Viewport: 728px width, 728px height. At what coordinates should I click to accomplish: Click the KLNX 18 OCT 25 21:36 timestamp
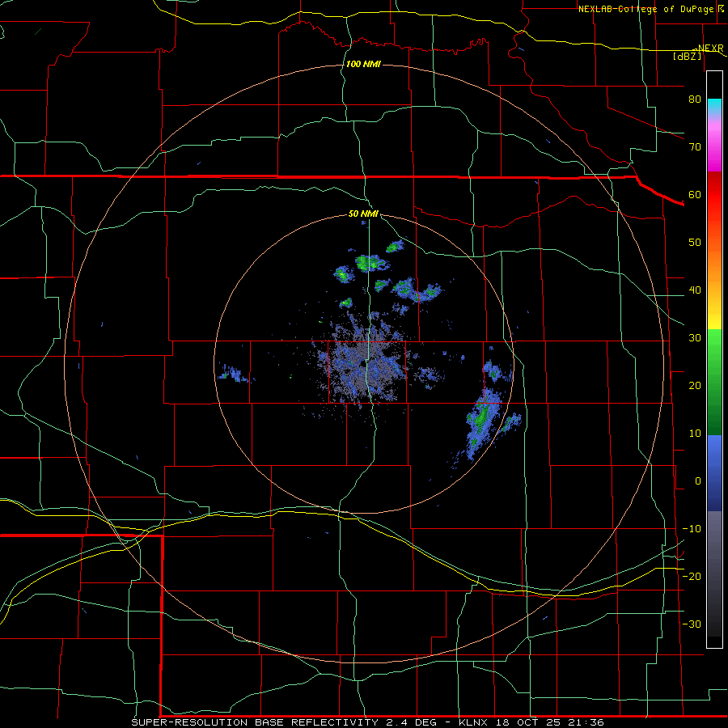coord(531,722)
